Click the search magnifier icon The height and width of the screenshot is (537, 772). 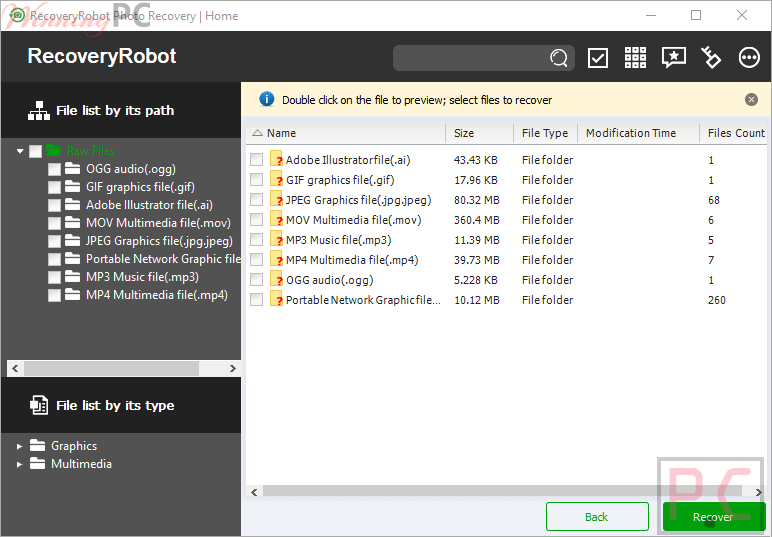pyautogui.click(x=558, y=58)
